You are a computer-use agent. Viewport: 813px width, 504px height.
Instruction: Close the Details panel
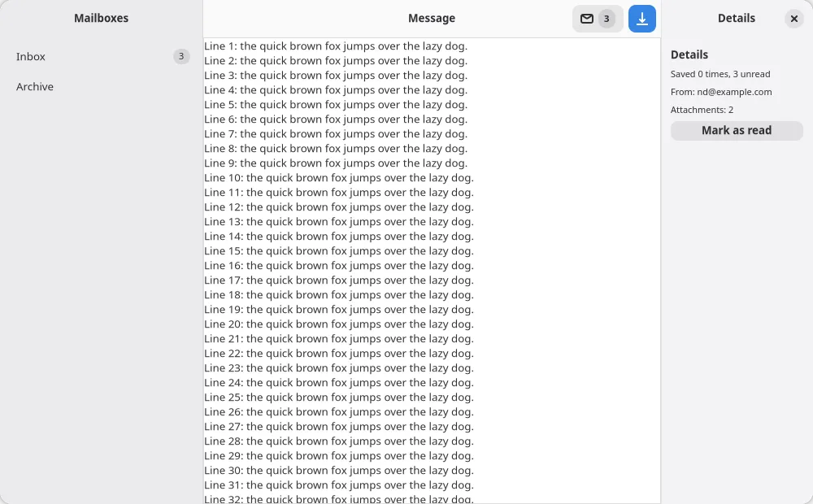[793, 19]
